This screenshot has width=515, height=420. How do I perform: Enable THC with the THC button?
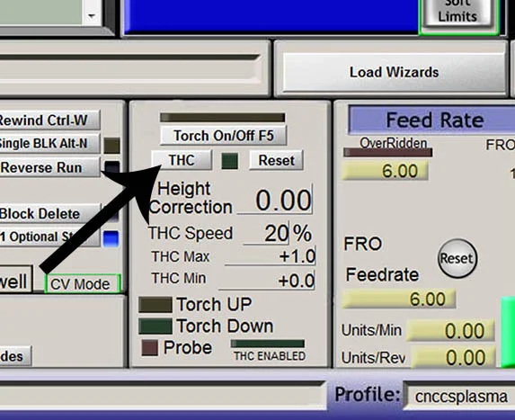point(182,160)
